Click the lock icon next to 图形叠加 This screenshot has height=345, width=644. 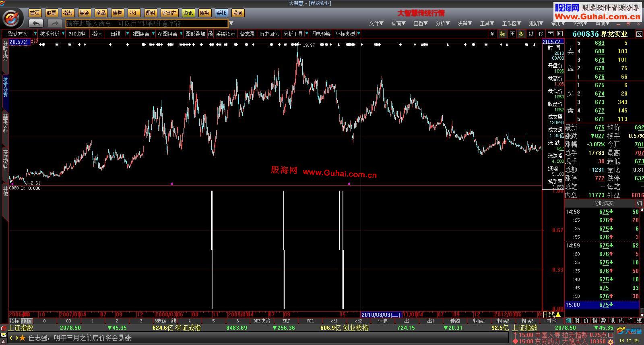(x=211, y=34)
